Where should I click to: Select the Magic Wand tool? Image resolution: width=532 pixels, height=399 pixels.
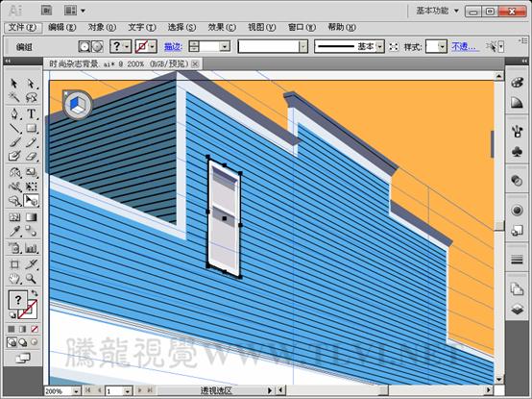click(13, 97)
